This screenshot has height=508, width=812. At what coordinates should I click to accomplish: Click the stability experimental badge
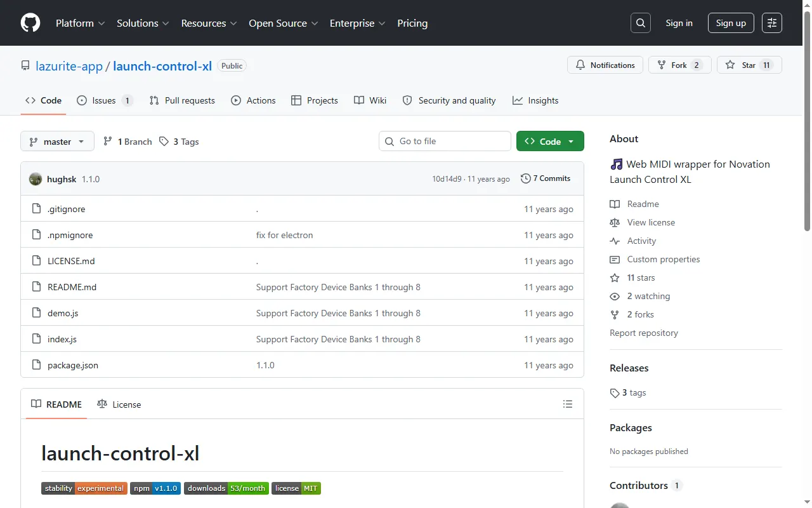tap(84, 488)
